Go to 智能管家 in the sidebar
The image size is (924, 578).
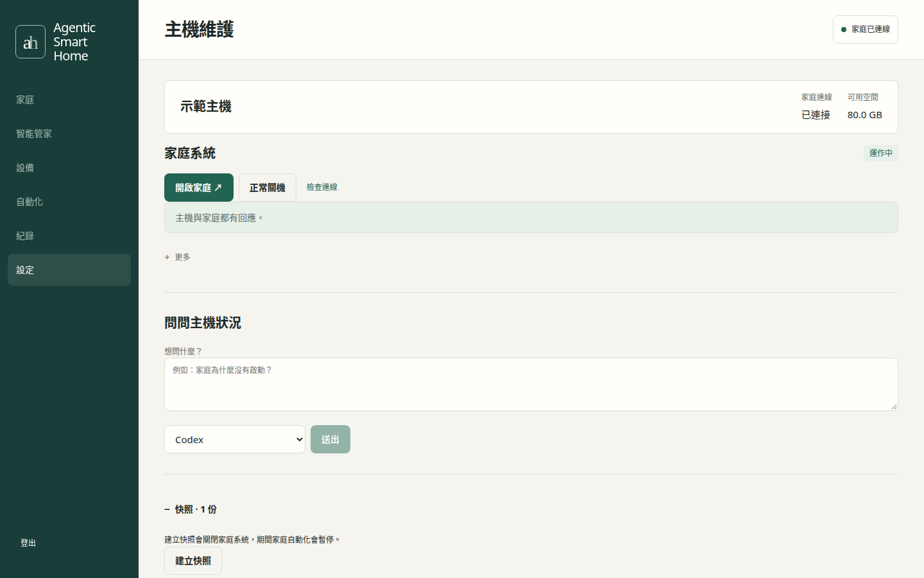(69, 134)
